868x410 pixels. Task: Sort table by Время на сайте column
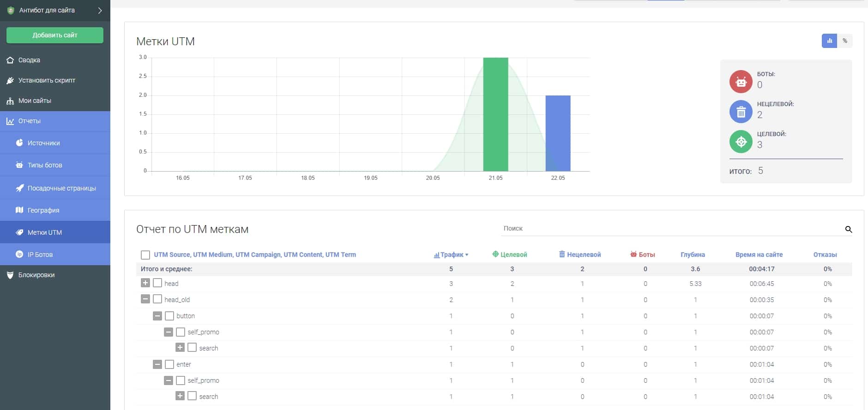click(759, 255)
